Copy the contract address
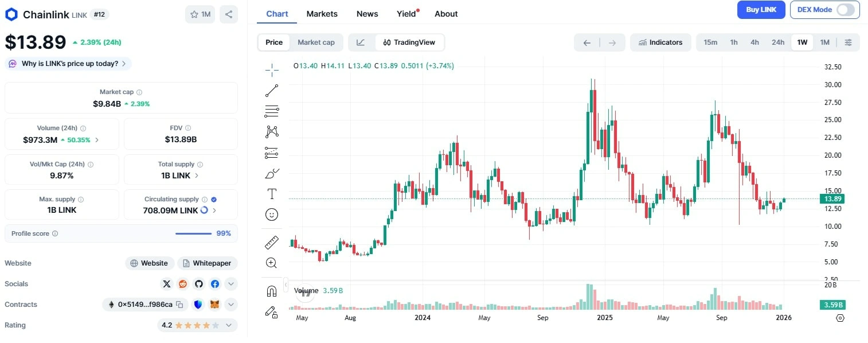The height and width of the screenshot is (343, 868). pyautogui.click(x=179, y=305)
